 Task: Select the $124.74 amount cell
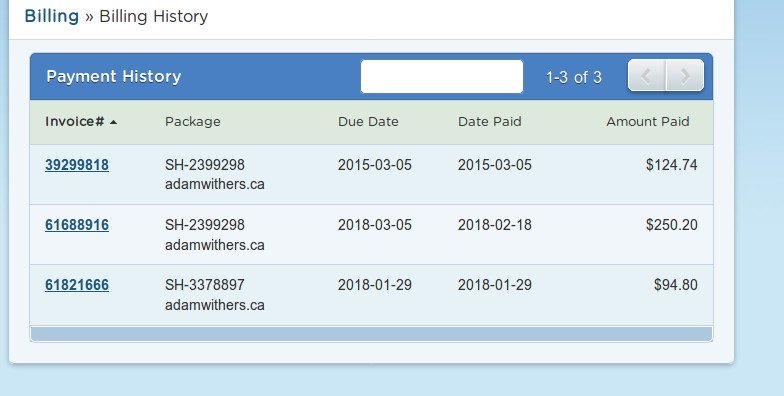pos(672,165)
